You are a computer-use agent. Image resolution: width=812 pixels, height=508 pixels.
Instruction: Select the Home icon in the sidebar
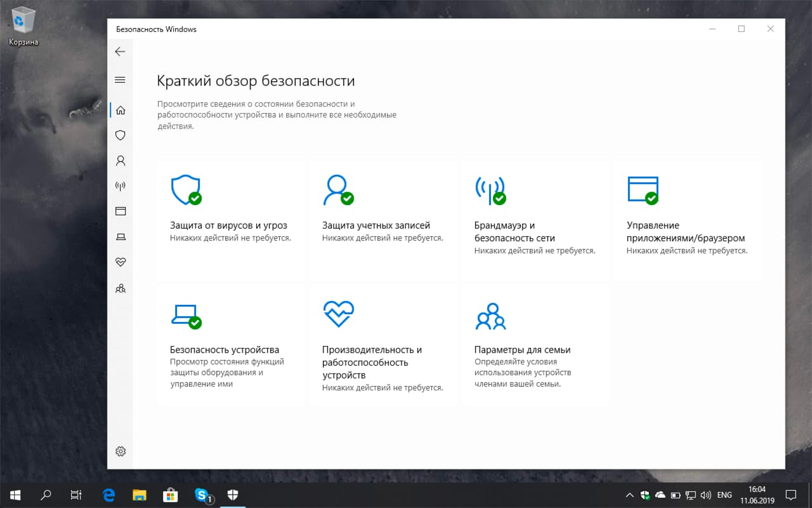120,109
